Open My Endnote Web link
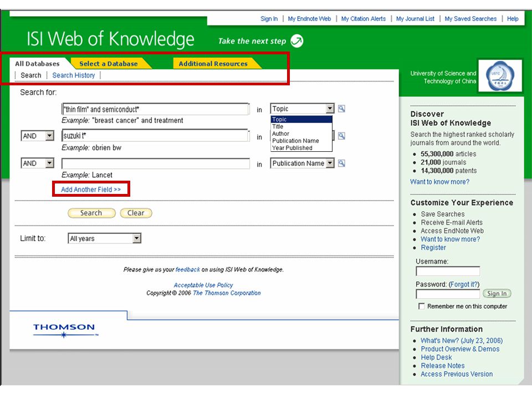This screenshot has width=532, height=399. tap(309, 19)
